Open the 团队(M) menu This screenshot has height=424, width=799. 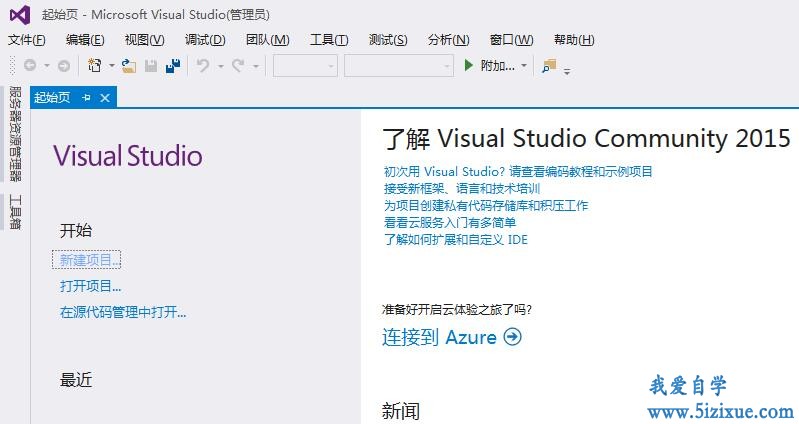click(268, 40)
